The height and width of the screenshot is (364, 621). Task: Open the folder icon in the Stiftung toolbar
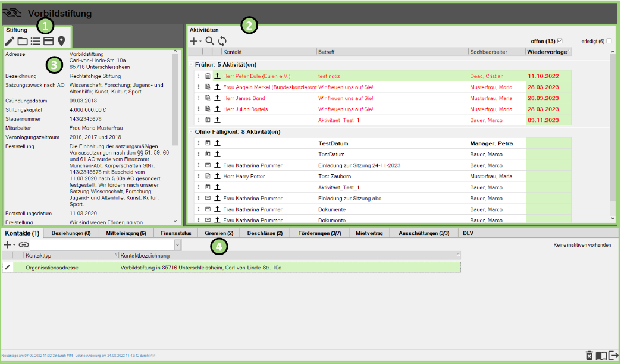[x=23, y=41]
